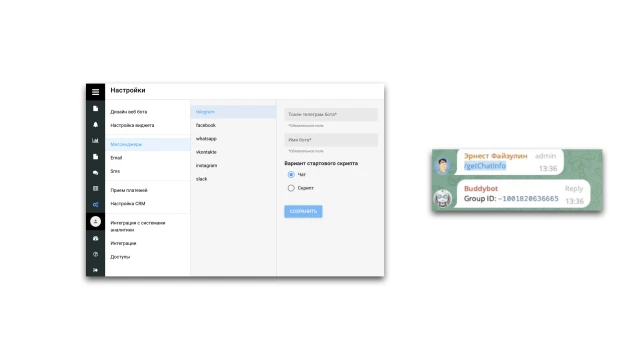Image resolution: width=640 pixels, height=360 pixels.
Task: Select telegram in the messengers list
Action: pyautogui.click(x=233, y=112)
